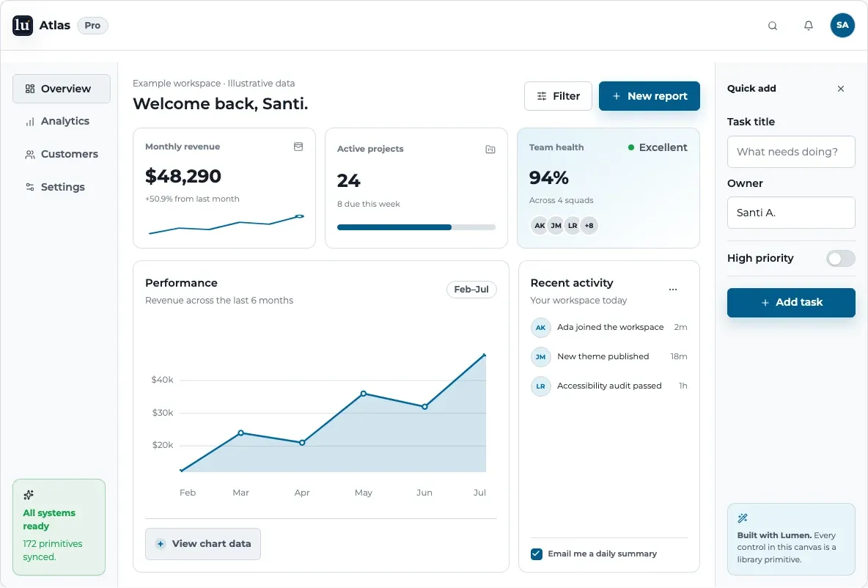Click the monthly revenue sparkline chart

[x=227, y=224]
